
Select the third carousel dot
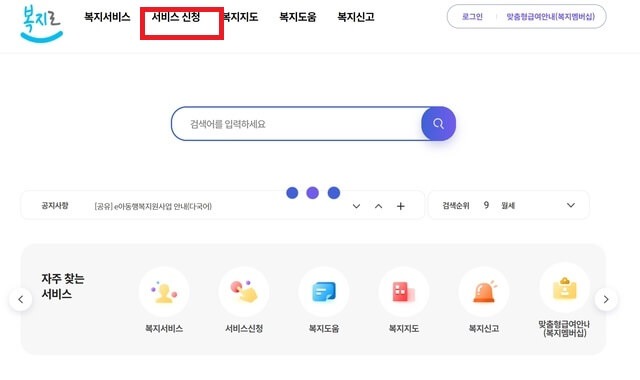point(334,193)
